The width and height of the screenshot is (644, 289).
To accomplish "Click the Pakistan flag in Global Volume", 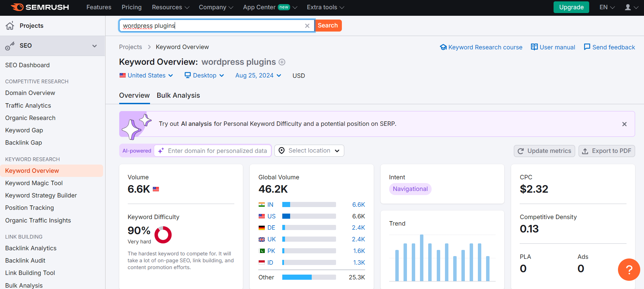I will pyautogui.click(x=262, y=251).
